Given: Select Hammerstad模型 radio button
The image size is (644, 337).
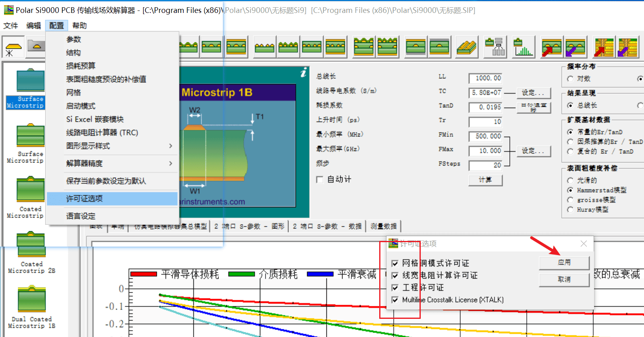Looking at the screenshot, I should coord(570,190).
